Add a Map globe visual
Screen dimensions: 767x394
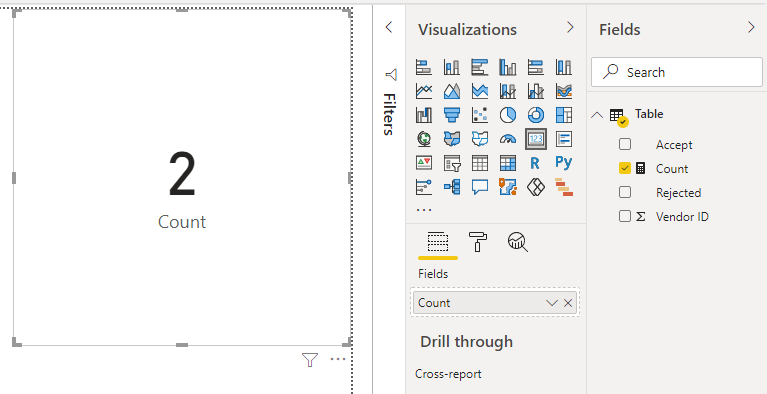point(424,139)
